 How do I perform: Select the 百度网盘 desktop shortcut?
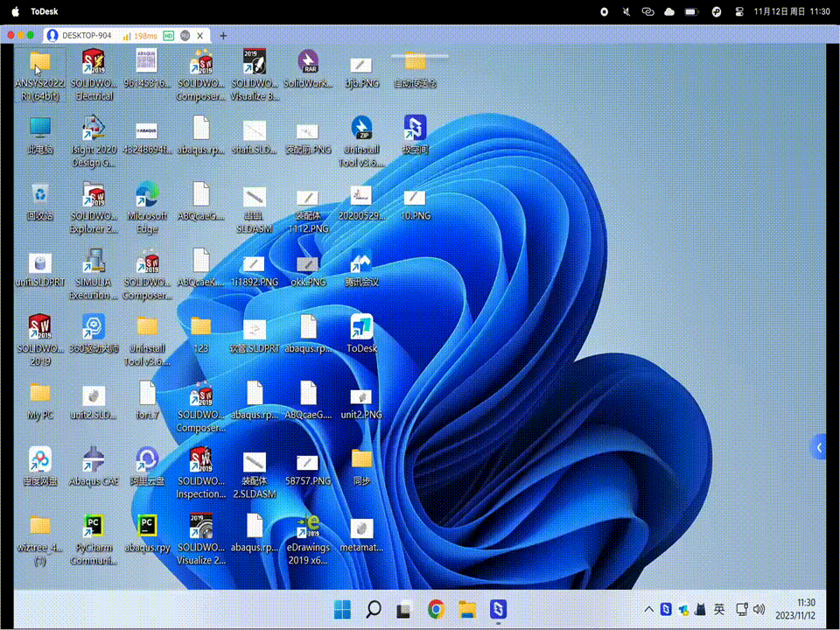pyautogui.click(x=40, y=466)
